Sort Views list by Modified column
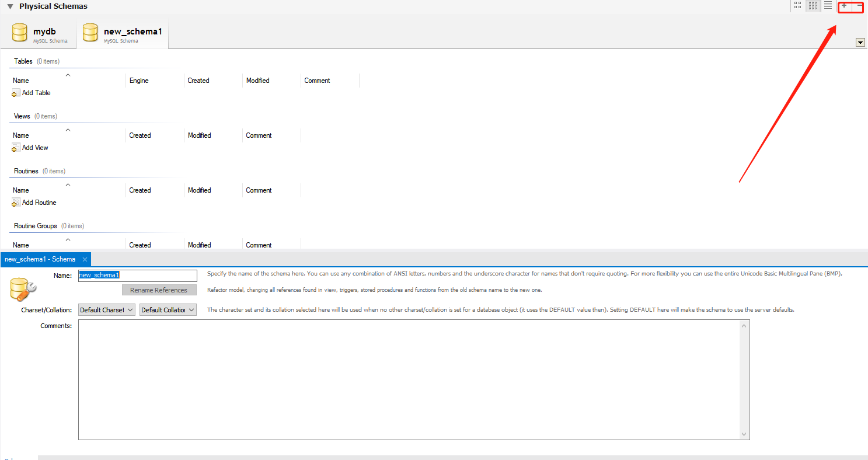Image resolution: width=868 pixels, height=460 pixels. coord(213,135)
